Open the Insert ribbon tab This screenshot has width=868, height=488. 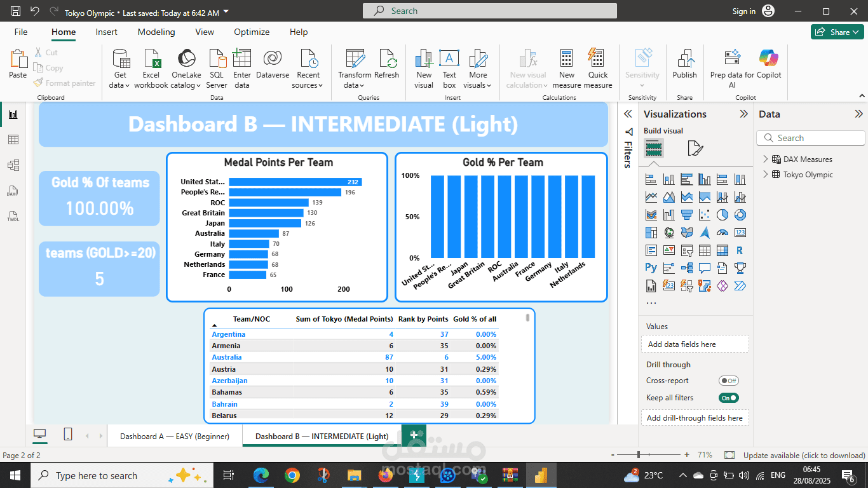point(107,32)
